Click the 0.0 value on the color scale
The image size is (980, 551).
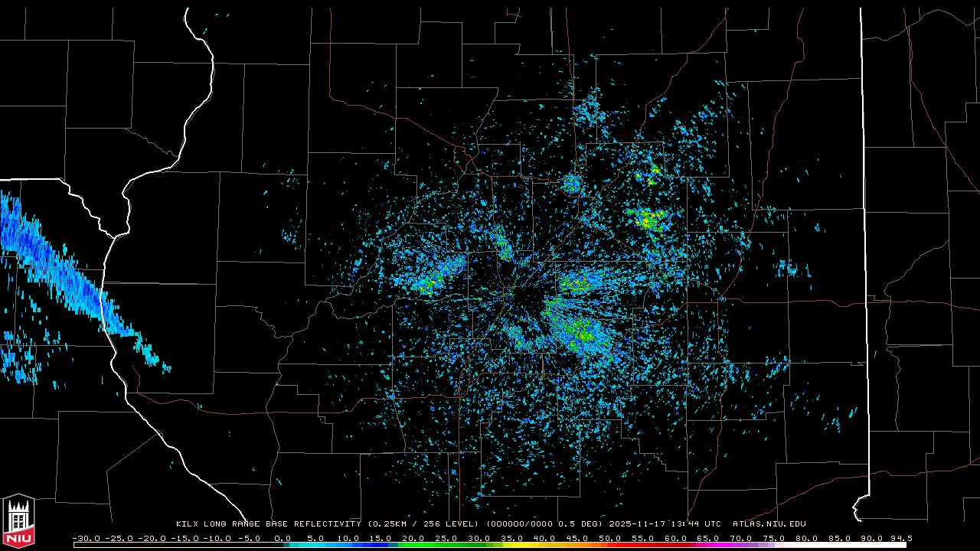(x=283, y=538)
